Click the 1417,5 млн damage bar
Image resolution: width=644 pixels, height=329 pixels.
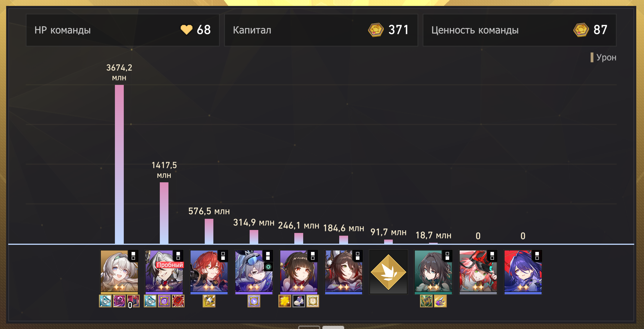tap(164, 213)
